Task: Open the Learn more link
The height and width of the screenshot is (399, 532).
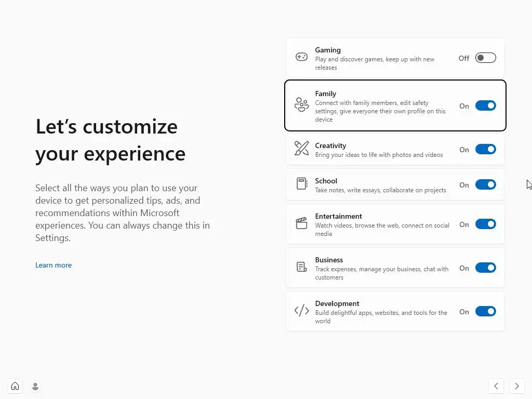Action: click(54, 265)
